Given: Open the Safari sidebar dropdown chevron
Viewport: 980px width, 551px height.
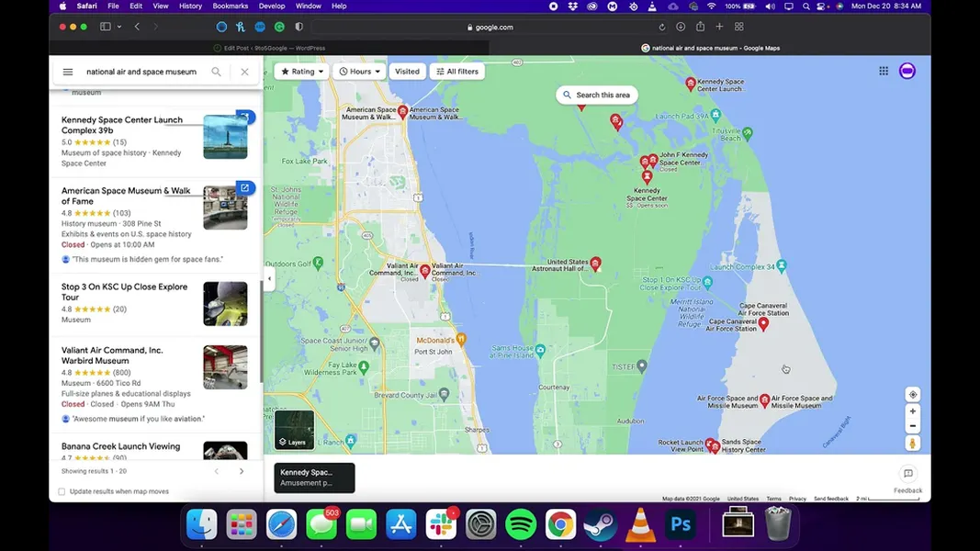Looking at the screenshot, I should pyautogui.click(x=119, y=27).
